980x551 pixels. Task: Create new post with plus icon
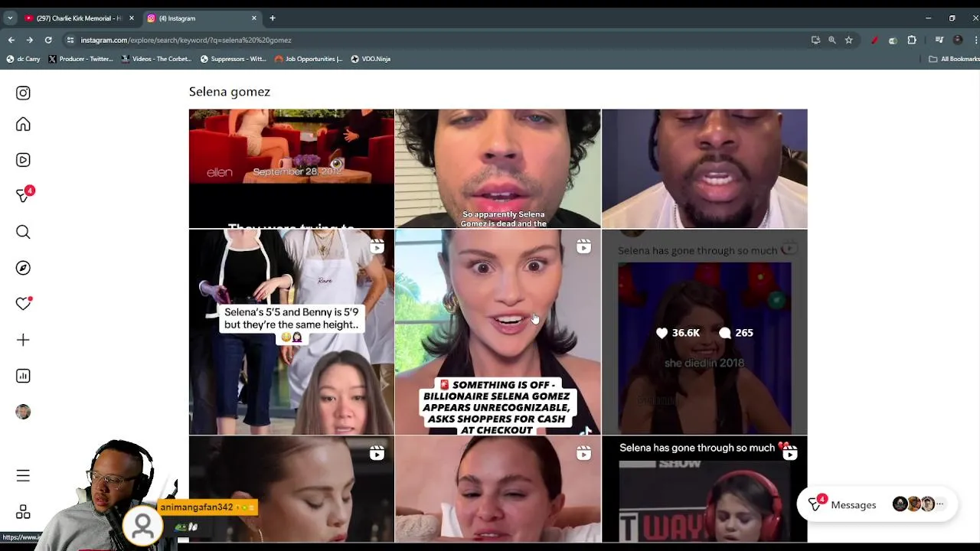tap(23, 340)
